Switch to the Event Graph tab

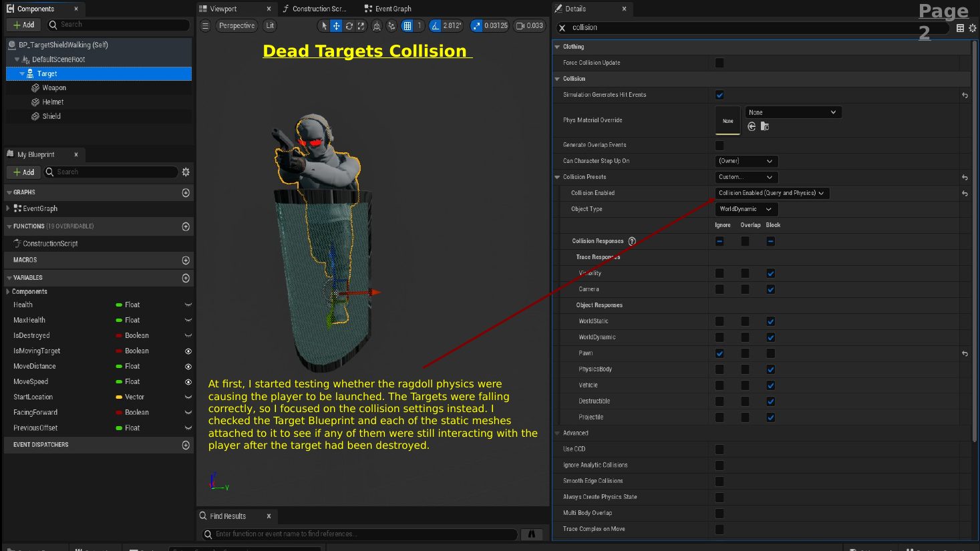pyautogui.click(x=388, y=9)
